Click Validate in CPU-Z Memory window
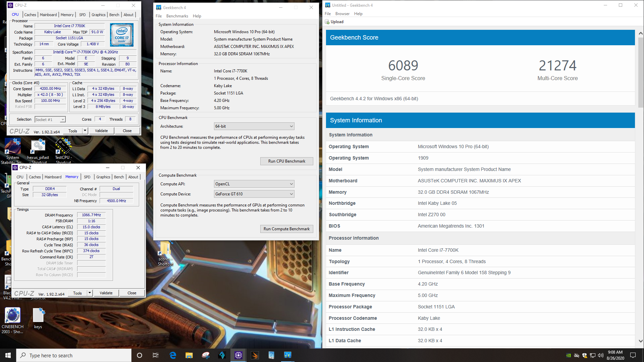Viewport: 644px width, 362px height. [x=106, y=293]
